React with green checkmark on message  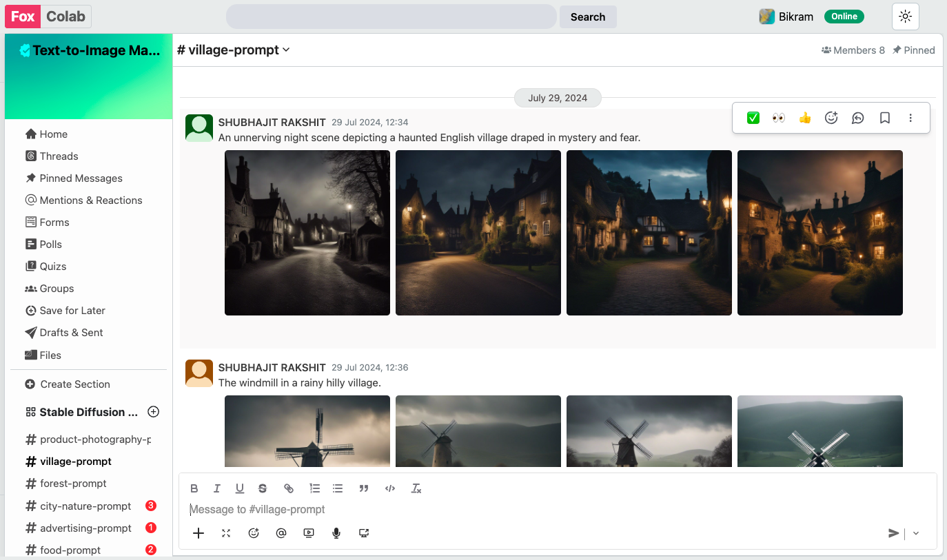753,118
